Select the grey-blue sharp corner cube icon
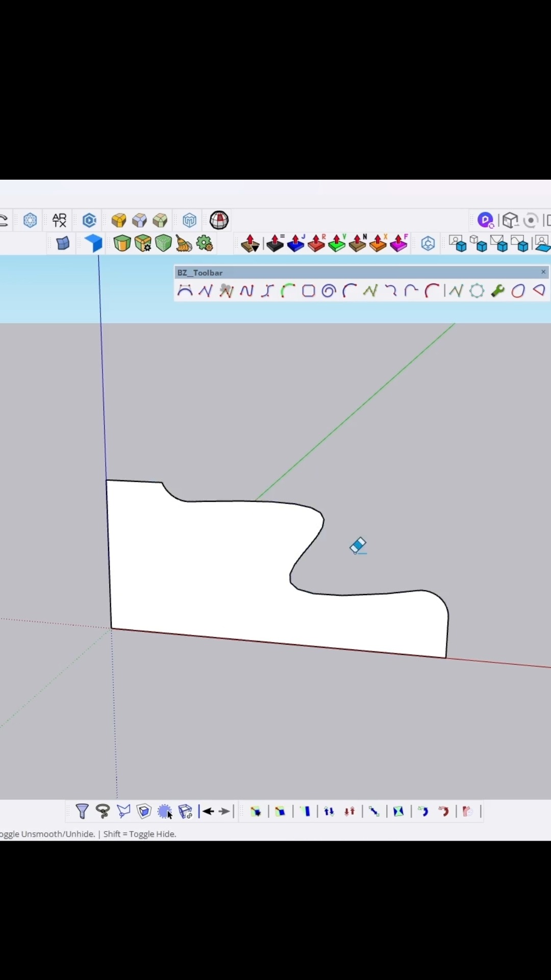 tap(139, 220)
